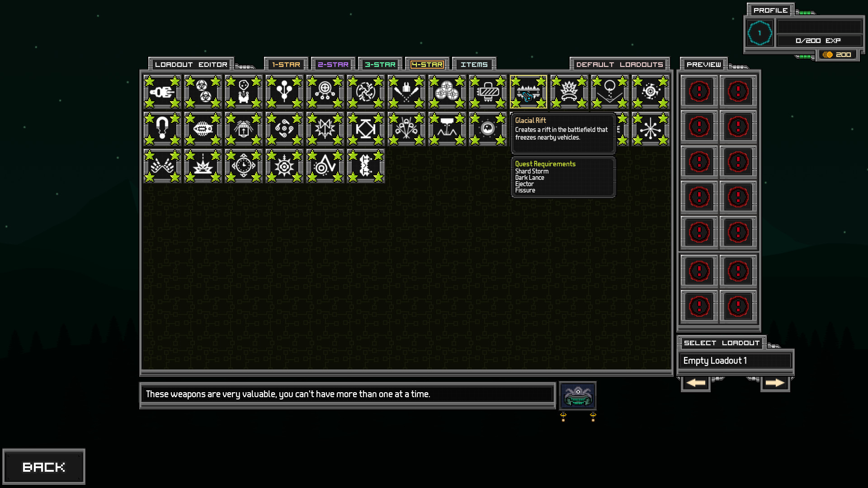Switch to the 2-Star tab
The height and width of the screenshot is (488, 868).
(x=333, y=65)
